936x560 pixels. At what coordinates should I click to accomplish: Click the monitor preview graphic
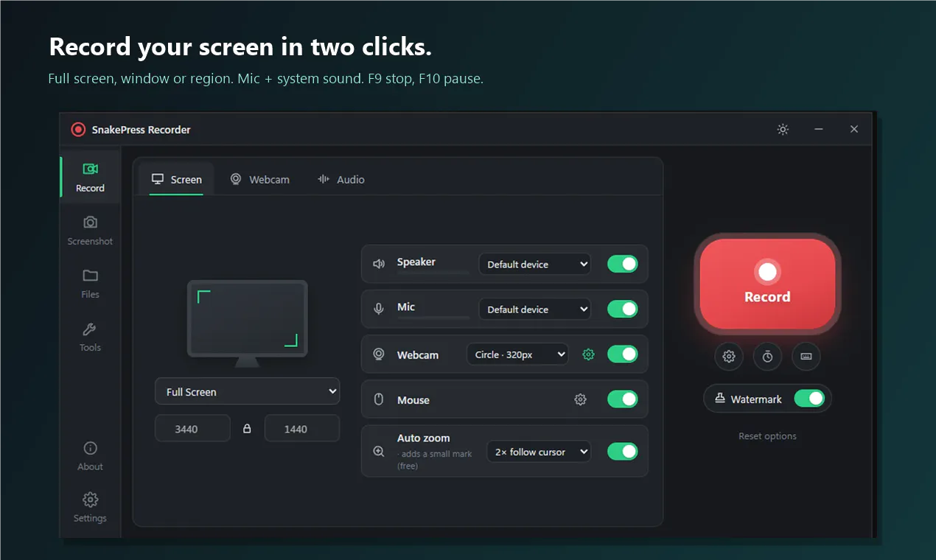[248, 323]
